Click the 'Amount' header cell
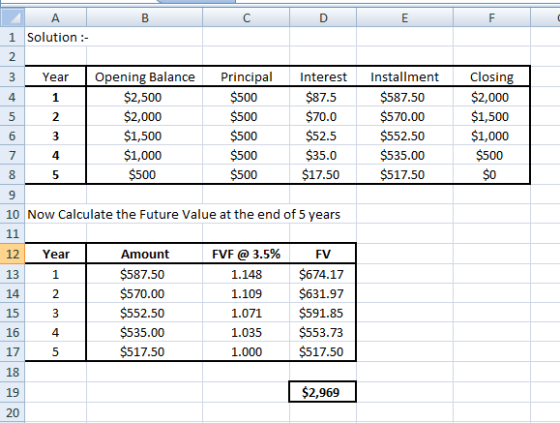 point(145,254)
